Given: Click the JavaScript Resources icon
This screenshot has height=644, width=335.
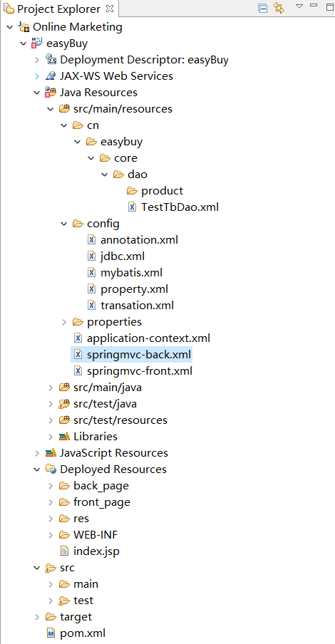Looking at the screenshot, I should [x=51, y=453].
